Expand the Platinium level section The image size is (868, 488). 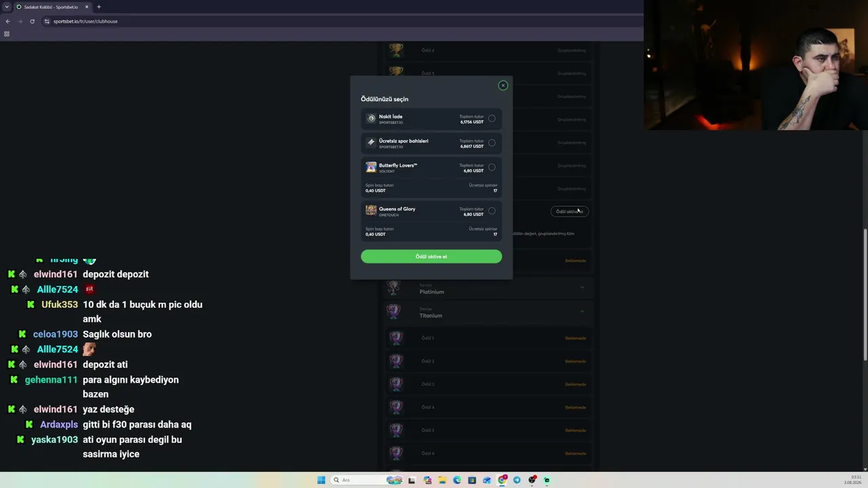click(x=582, y=288)
